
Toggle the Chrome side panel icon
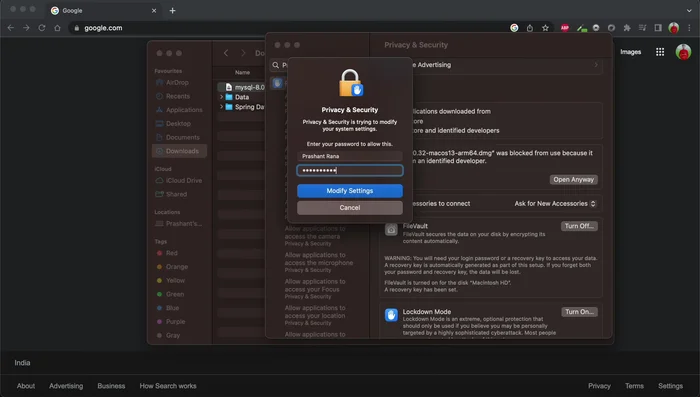(658, 28)
